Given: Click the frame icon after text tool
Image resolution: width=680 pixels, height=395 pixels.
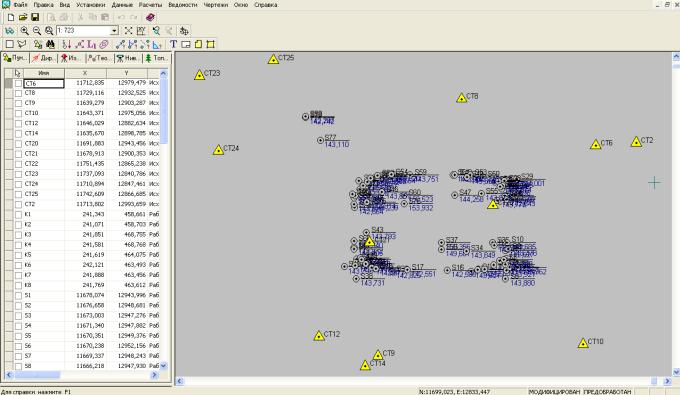Looking at the screenshot, I should (186, 44).
